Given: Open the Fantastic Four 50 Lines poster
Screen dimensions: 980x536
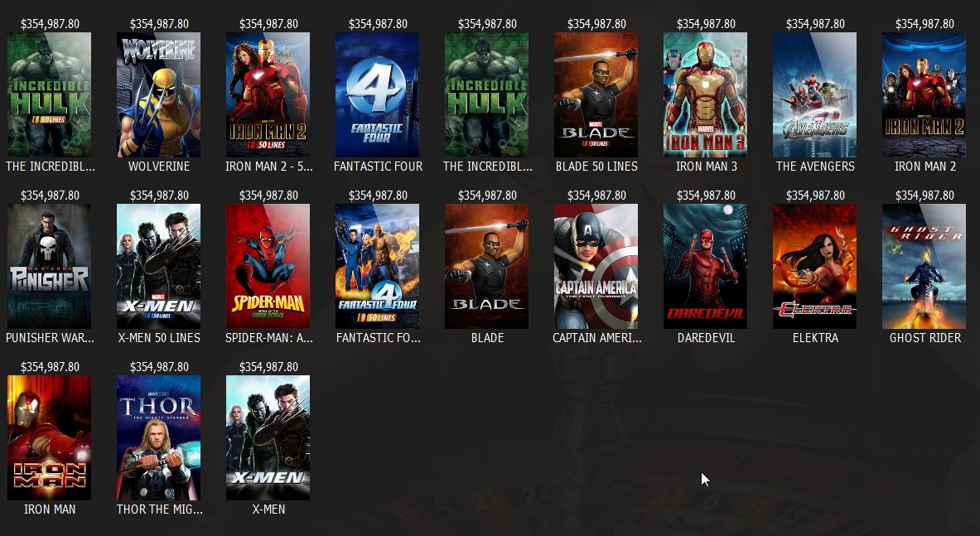Looking at the screenshot, I should coord(378,266).
